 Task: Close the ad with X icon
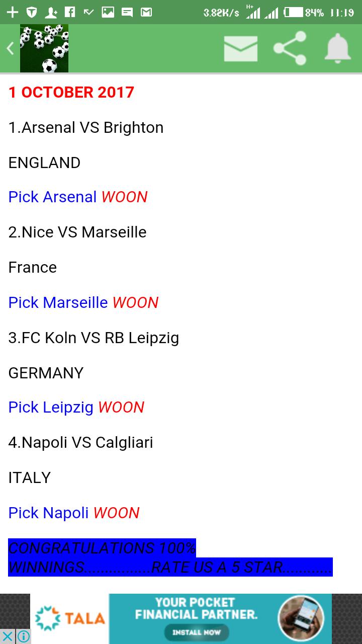coord(8,636)
